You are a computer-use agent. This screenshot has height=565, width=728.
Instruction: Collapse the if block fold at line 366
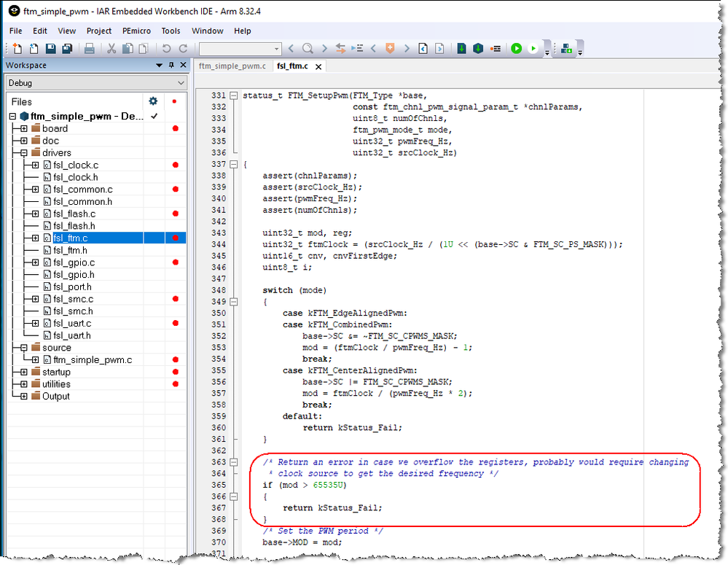pos(233,496)
